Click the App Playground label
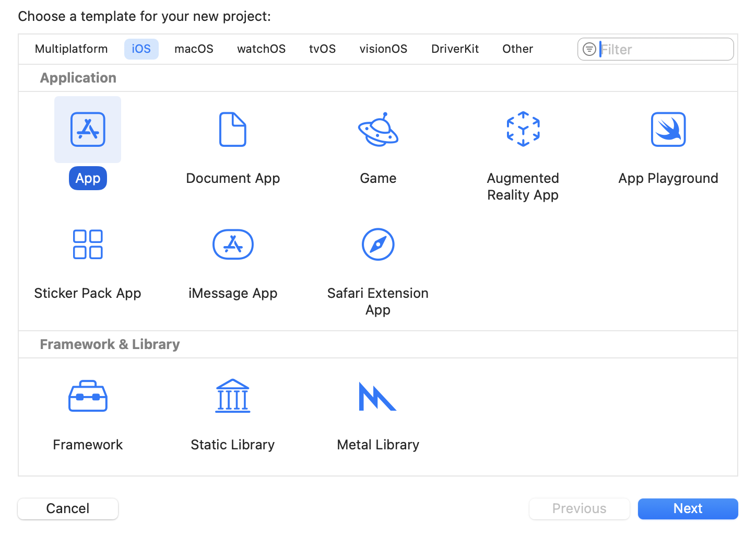The width and height of the screenshot is (756, 534). 668,179
